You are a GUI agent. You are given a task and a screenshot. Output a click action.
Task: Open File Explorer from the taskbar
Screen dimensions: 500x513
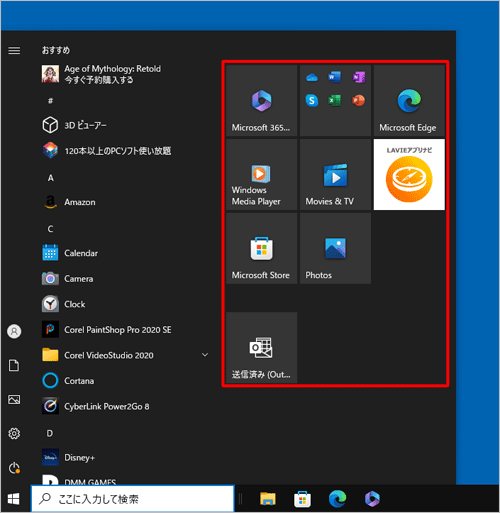(x=268, y=499)
